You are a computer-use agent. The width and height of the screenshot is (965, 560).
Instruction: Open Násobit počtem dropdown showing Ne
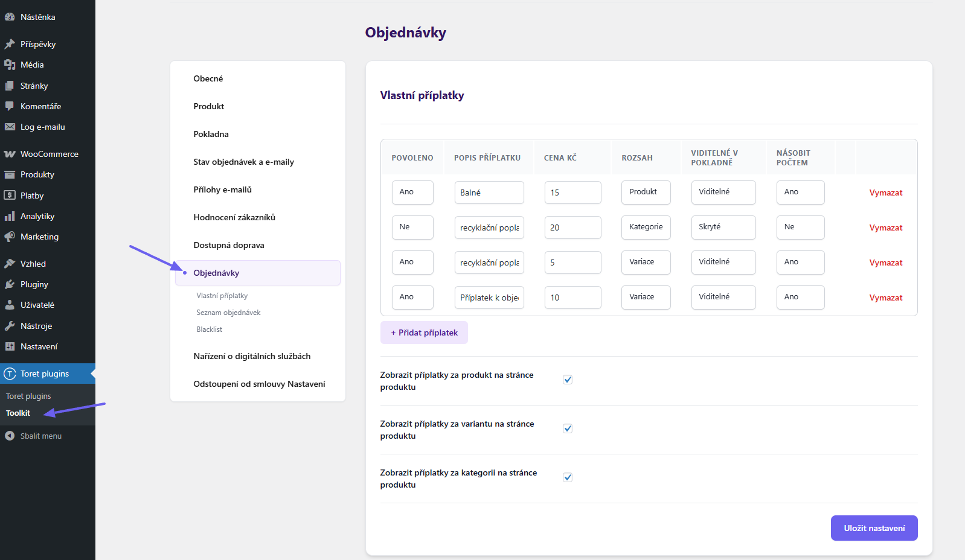point(801,227)
